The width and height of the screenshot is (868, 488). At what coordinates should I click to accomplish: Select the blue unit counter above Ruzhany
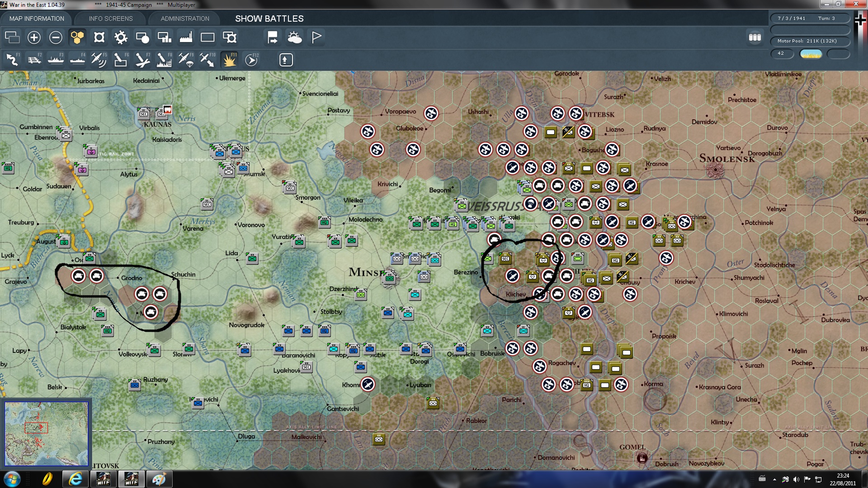(135, 385)
